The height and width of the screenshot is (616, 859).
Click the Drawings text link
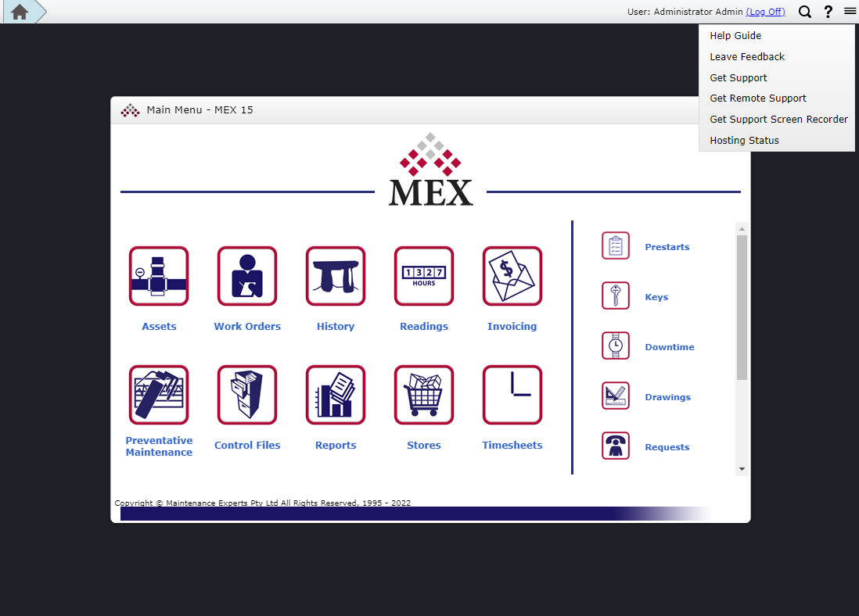point(668,398)
